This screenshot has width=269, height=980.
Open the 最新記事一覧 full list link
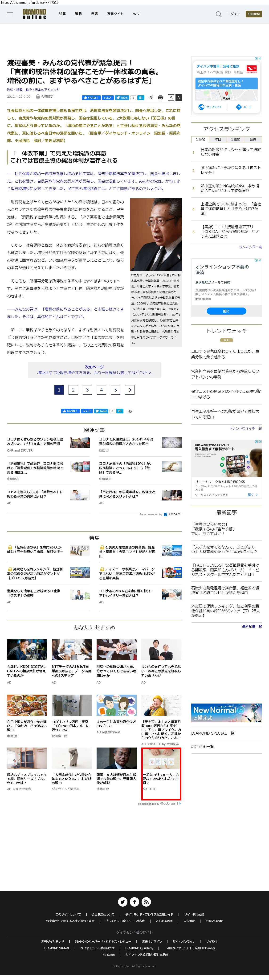point(252,626)
